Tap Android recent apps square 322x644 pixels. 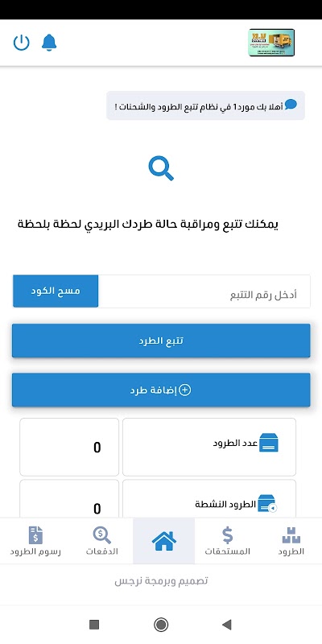[x=94, y=625]
